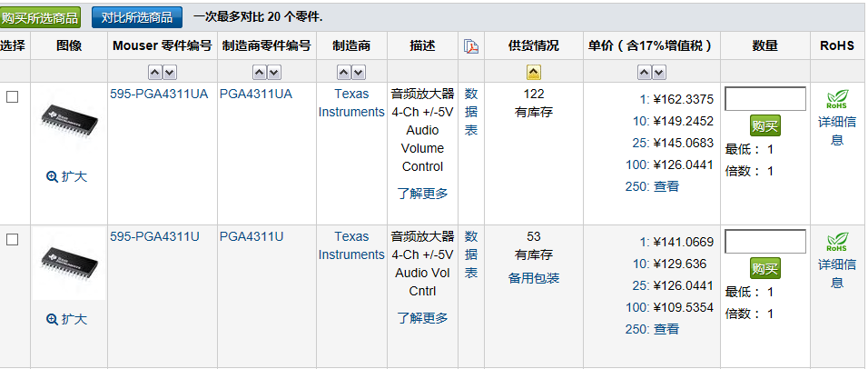Viewport: 868px width, 369px height.
Task: Click the PDF datasheet icon in header
Action: [x=470, y=46]
